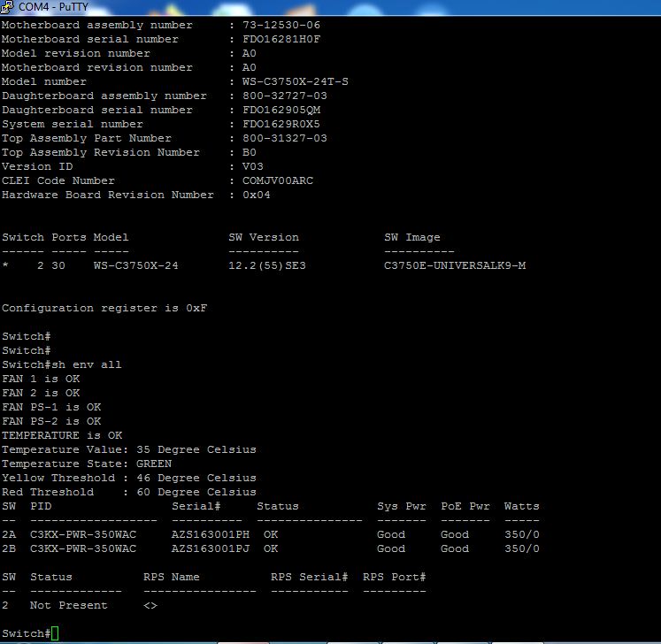Click power supply serial AZS163001PH
This screenshot has height=644, width=661.
click(x=211, y=534)
